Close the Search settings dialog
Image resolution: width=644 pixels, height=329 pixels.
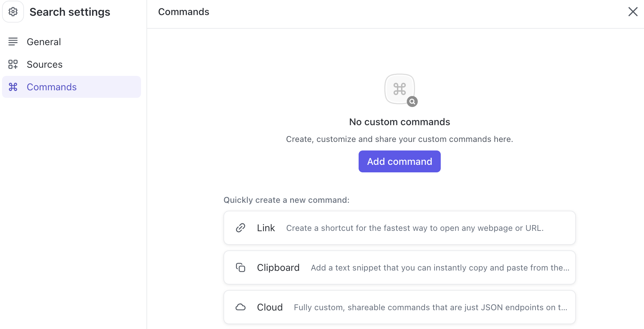(x=633, y=12)
